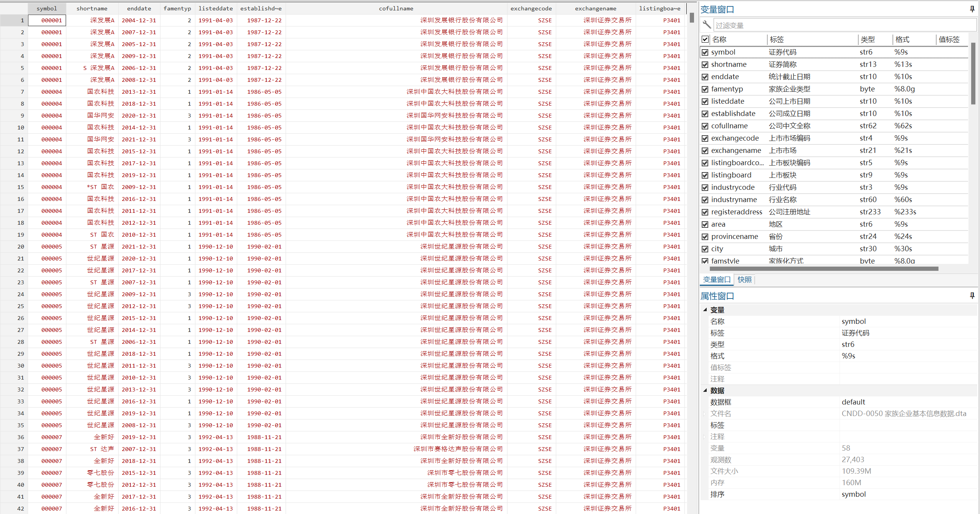The image size is (980, 514).
Task: Click the cofullname column header
Action: (x=396, y=8)
